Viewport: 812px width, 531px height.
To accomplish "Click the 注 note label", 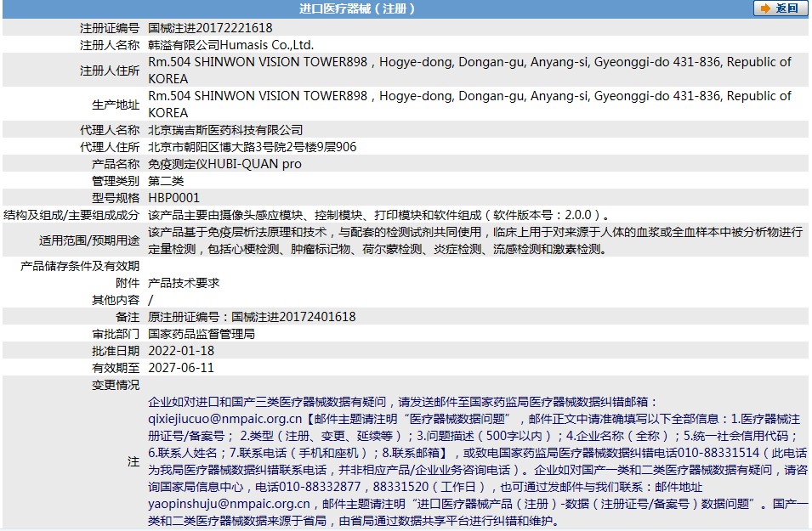I will coord(133,461).
